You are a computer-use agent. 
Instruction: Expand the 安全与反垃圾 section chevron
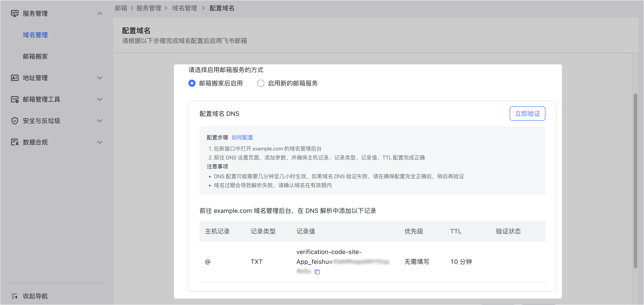click(99, 121)
